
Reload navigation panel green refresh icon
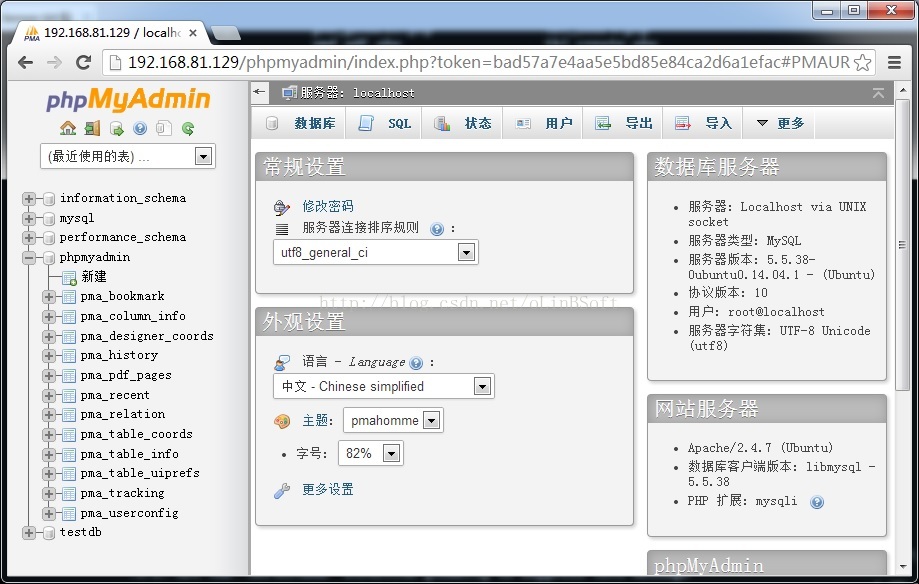pyautogui.click(x=188, y=128)
